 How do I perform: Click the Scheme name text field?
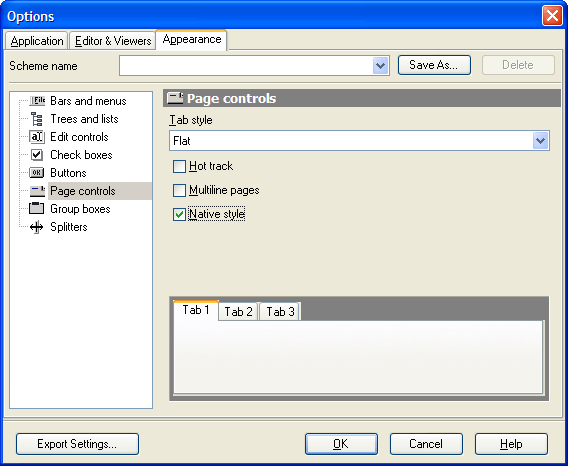[246, 66]
